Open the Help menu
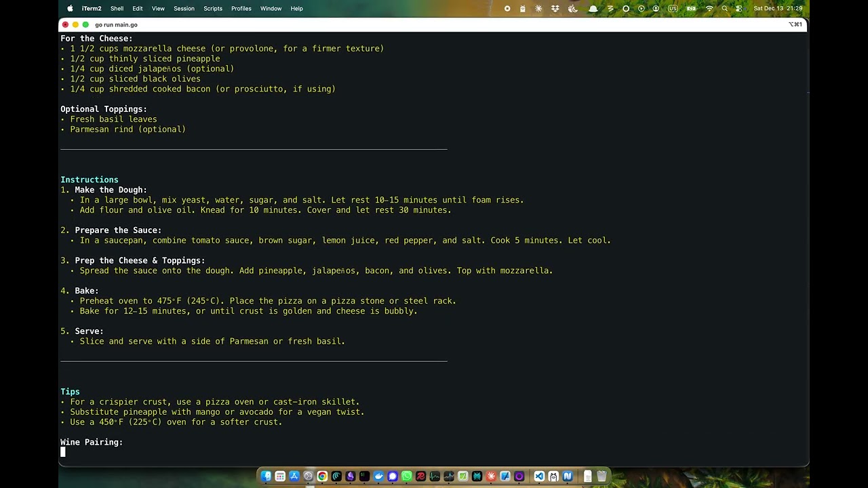The width and height of the screenshot is (868, 488). click(x=297, y=9)
